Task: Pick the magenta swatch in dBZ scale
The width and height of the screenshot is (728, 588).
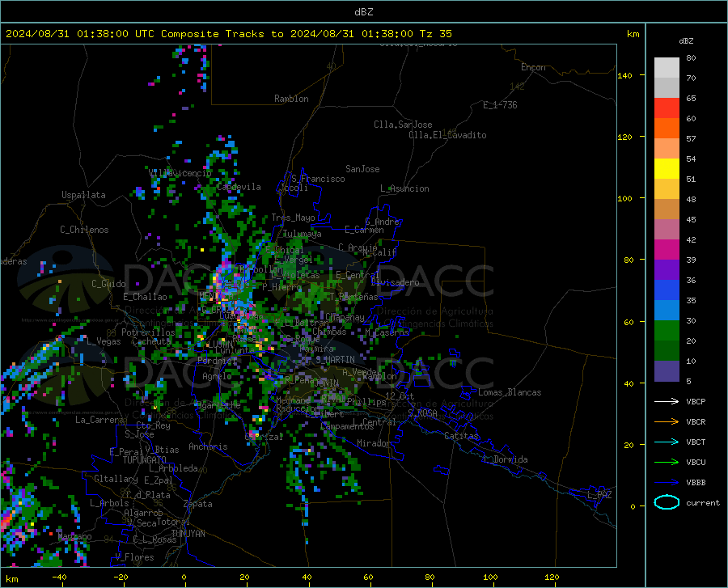Action: (667, 250)
